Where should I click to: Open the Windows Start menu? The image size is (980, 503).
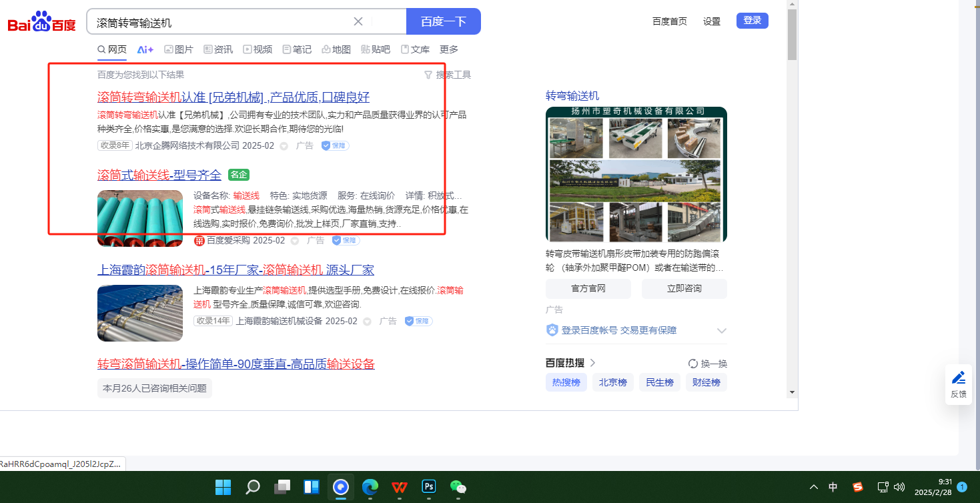tap(223, 487)
